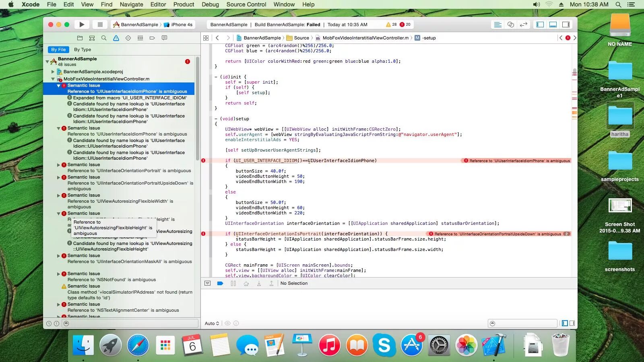Hide the debug area with disclosure button
Viewport: 644px width, 362px height.
tap(207, 283)
